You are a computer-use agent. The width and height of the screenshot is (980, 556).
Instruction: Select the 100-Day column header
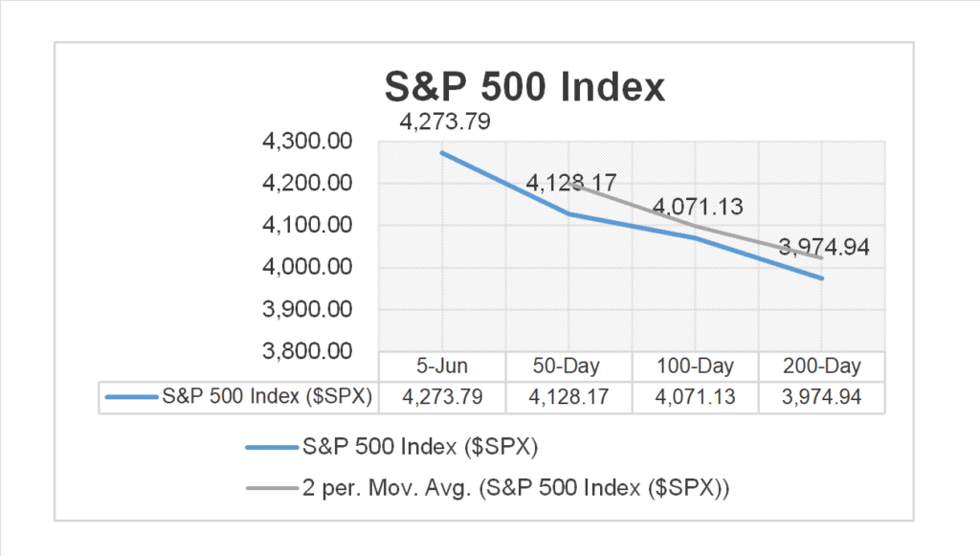695,367
